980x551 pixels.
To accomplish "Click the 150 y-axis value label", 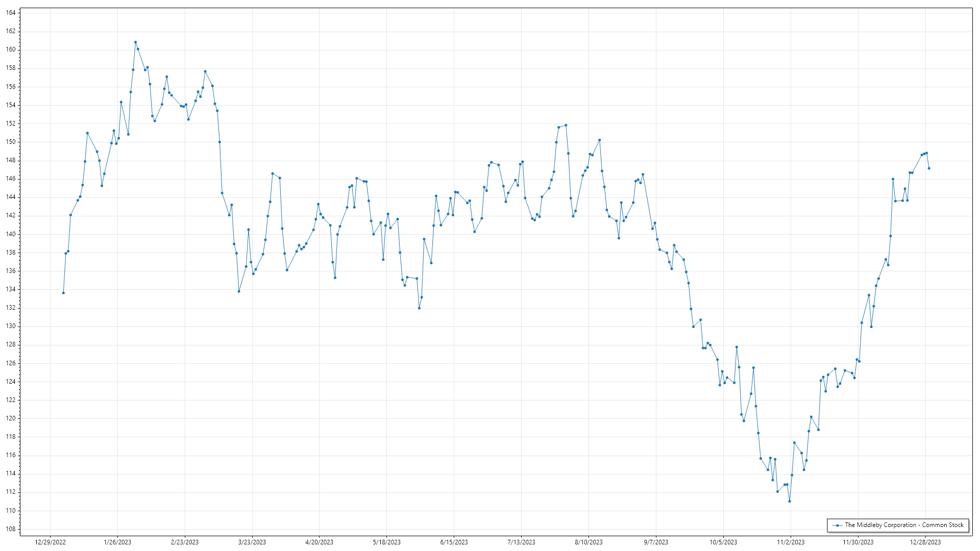I will click(11, 142).
